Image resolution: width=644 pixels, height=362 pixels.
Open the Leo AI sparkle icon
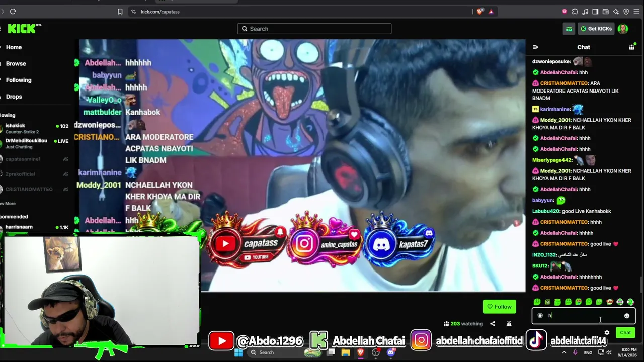pyautogui.click(x=616, y=12)
